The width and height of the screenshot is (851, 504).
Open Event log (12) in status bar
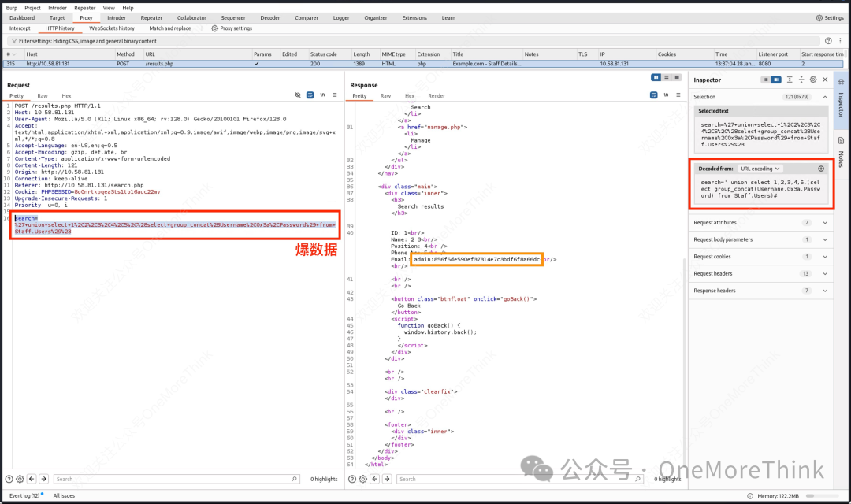pyautogui.click(x=24, y=496)
